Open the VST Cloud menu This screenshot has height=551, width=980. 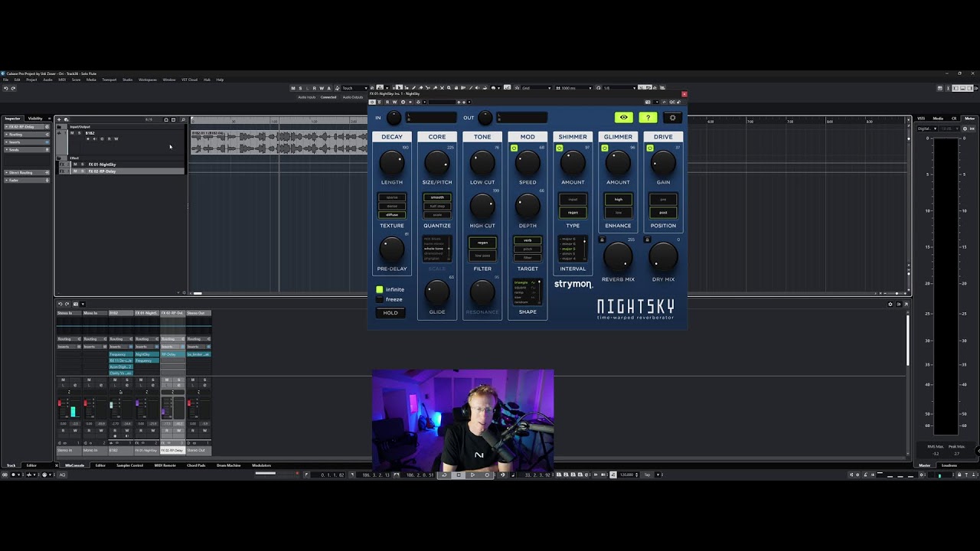189,80
